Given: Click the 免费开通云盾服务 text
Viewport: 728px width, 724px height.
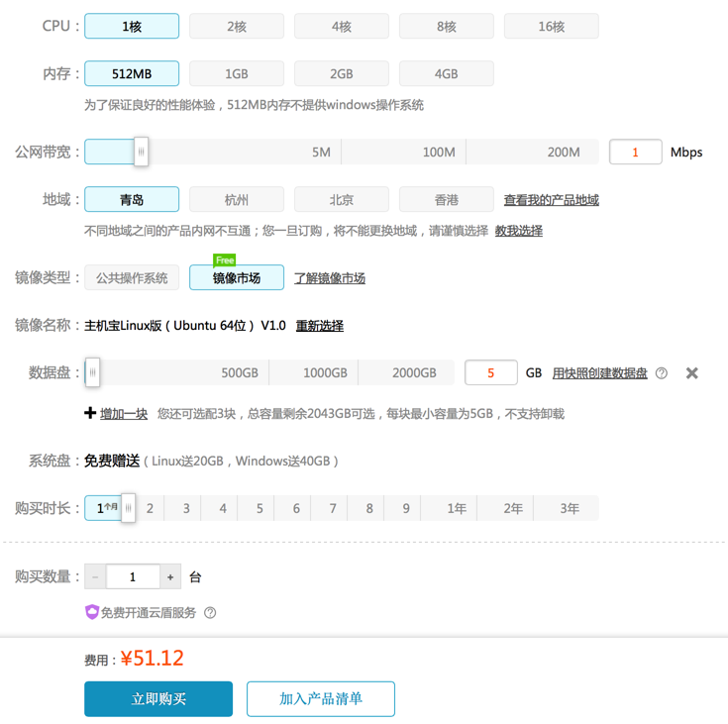Looking at the screenshot, I should [149, 612].
